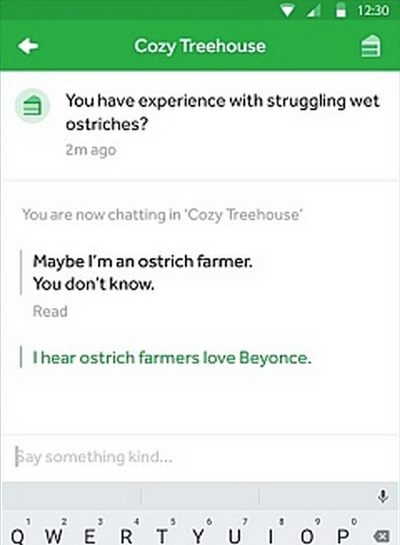400x545 pixels.
Task: Tap the E key
Action: pyautogui.click(x=90, y=535)
